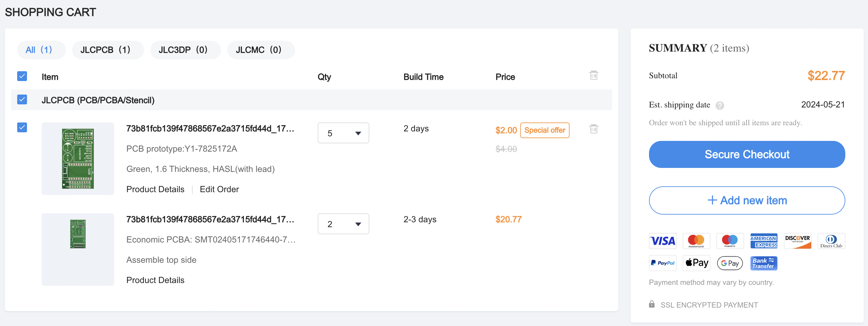Click the American Express card icon
868x326 pixels.
coord(763,241)
